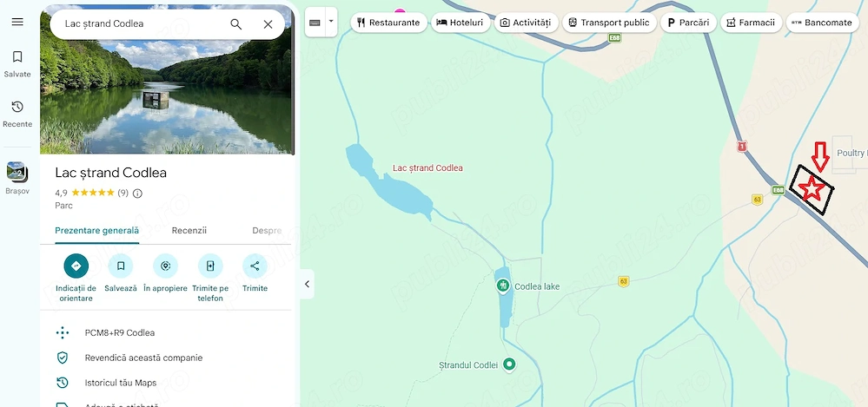The width and height of the screenshot is (868, 407).
Task: Open the 9 reviews count
Action: click(123, 193)
